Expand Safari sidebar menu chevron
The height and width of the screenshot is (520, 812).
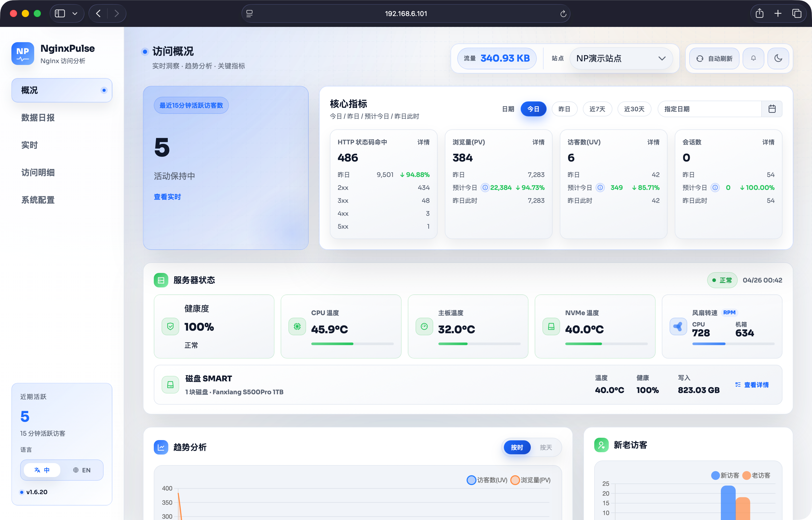(x=75, y=13)
